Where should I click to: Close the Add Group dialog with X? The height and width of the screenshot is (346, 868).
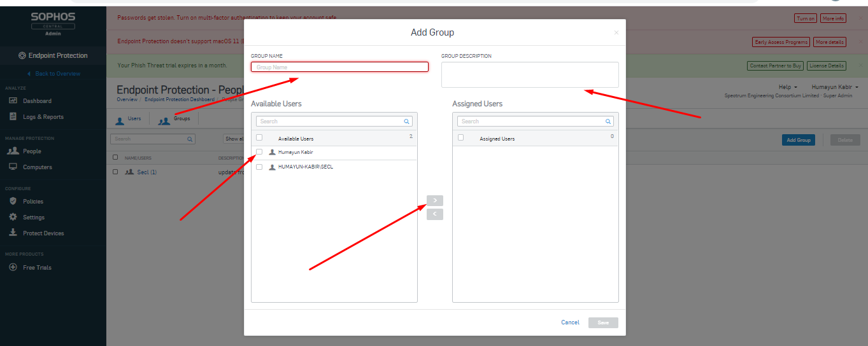pyautogui.click(x=616, y=32)
